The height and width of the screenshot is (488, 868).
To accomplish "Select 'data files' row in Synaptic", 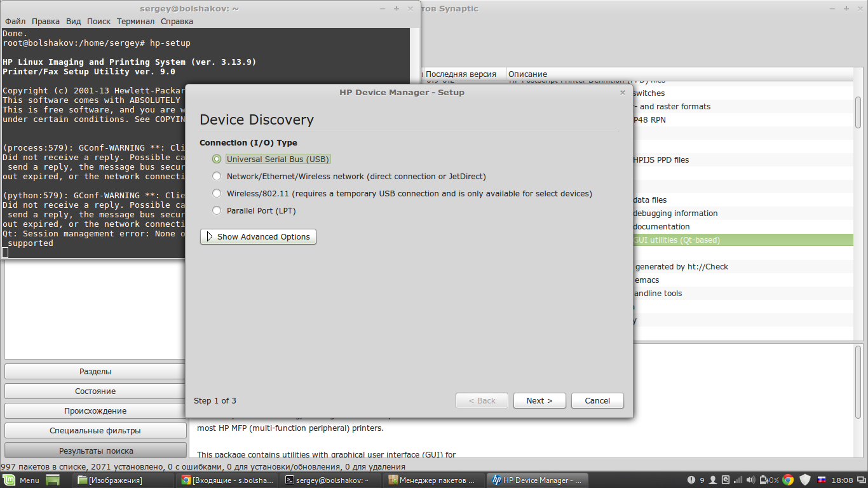I will [x=742, y=200].
